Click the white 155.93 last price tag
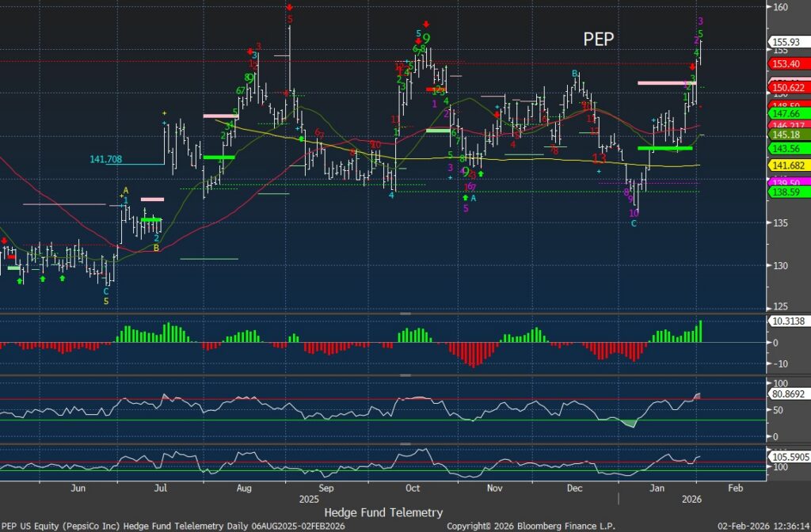 (787, 42)
